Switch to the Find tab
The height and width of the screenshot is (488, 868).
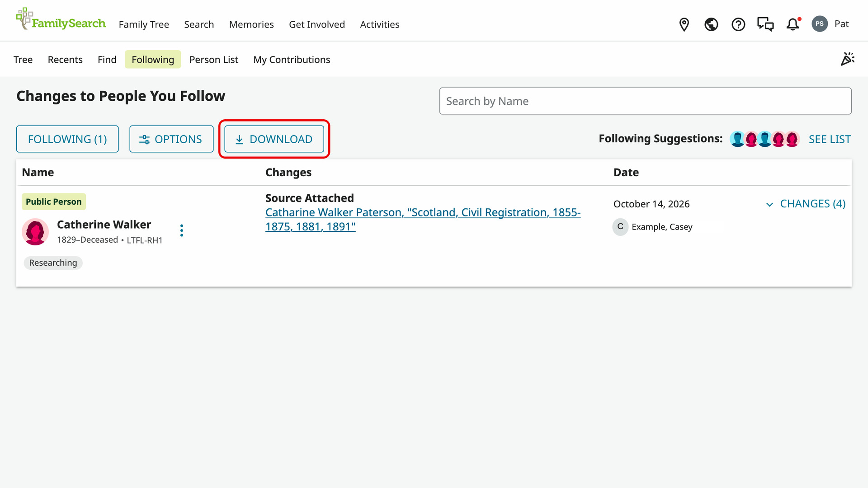[107, 60]
